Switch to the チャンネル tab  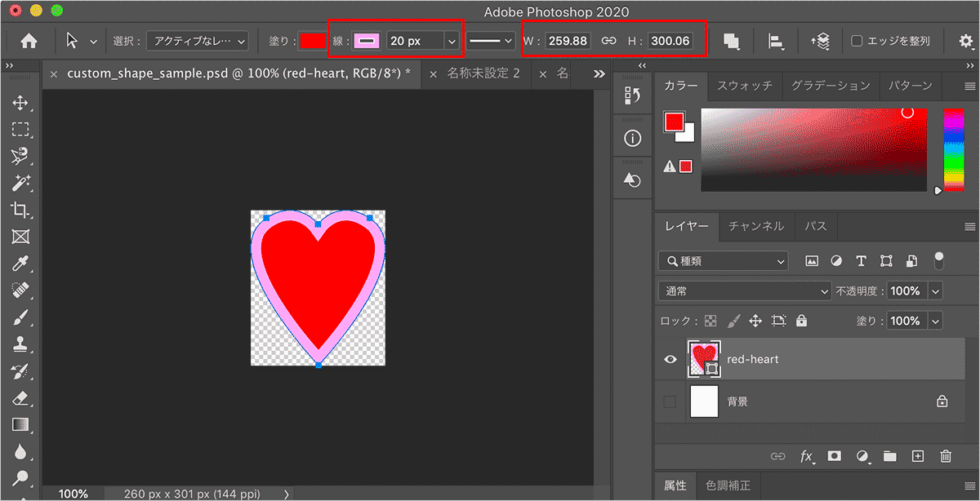click(x=755, y=226)
